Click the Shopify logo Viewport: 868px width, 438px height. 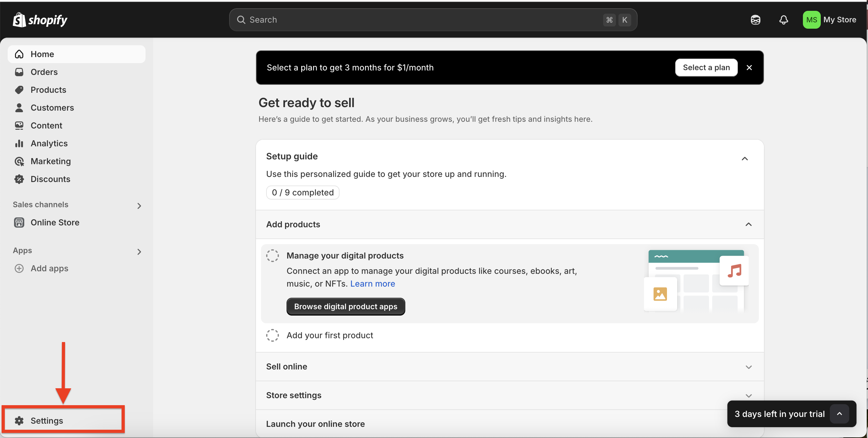(x=40, y=20)
